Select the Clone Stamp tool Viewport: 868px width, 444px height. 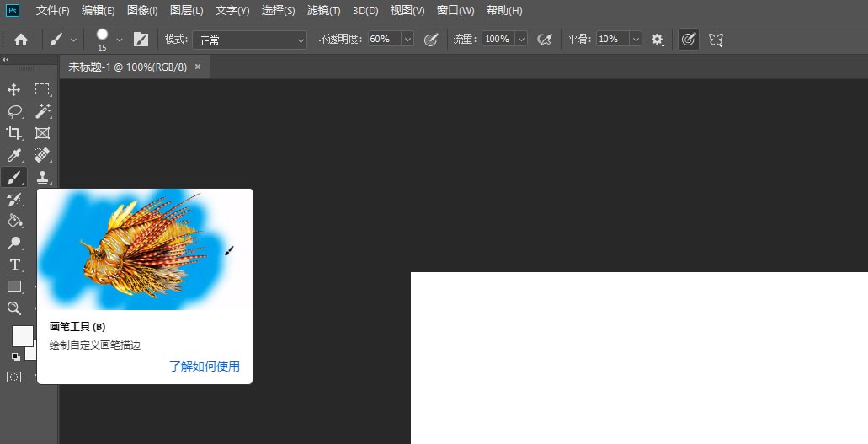(42, 177)
